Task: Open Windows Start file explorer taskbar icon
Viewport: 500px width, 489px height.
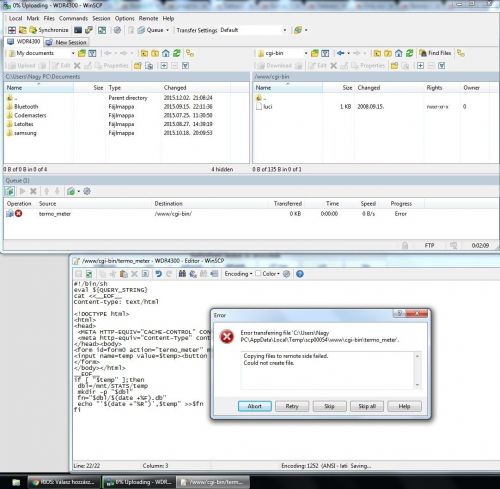Action: (16, 482)
